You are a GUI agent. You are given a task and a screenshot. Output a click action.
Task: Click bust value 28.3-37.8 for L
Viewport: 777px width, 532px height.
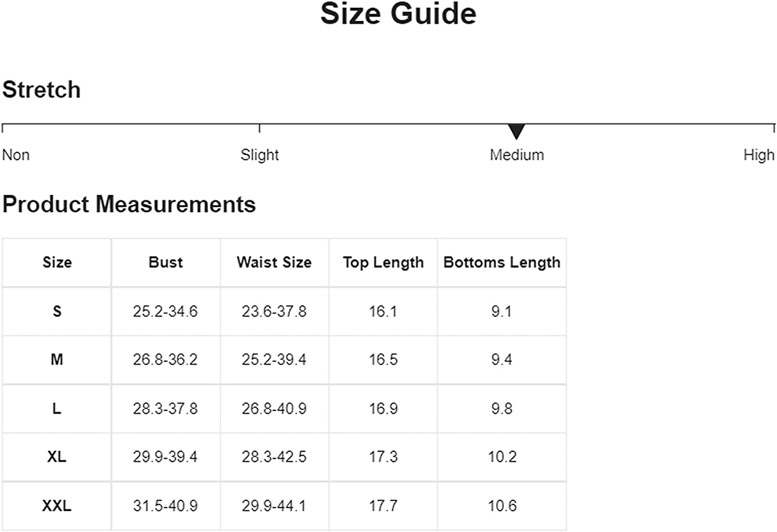(x=165, y=409)
